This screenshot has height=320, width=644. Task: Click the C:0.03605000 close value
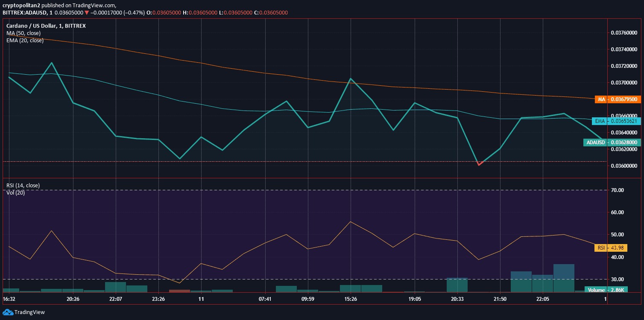pyautogui.click(x=271, y=13)
